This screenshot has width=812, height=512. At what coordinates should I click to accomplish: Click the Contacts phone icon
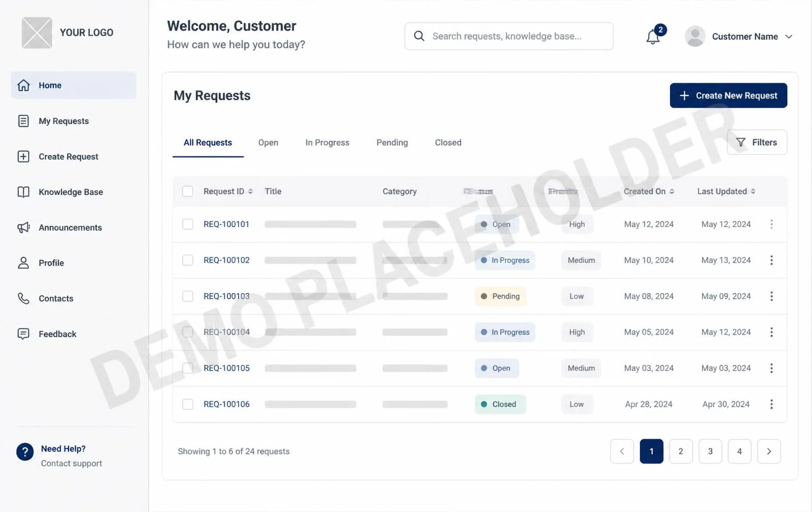click(23, 298)
